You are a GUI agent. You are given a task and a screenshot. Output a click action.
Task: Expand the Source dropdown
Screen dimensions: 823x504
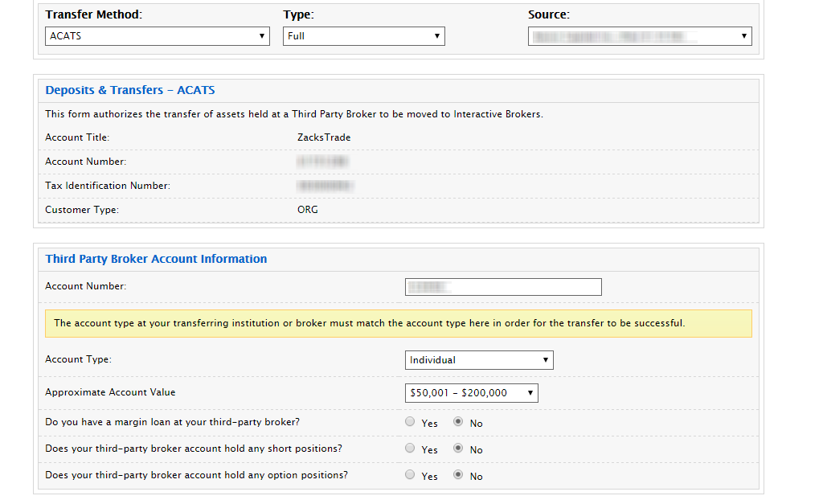pyautogui.click(x=639, y=36)
